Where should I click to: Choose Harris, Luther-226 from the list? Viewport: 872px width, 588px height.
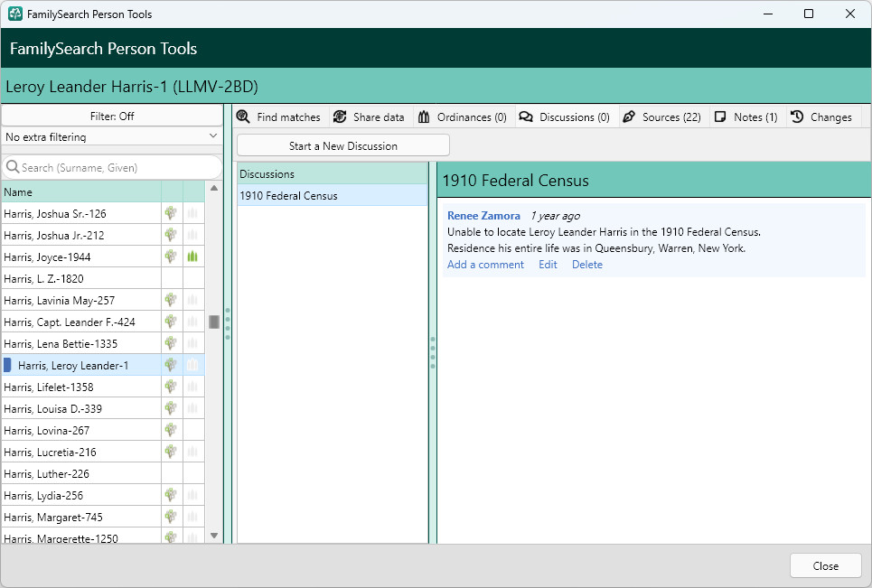tap(81, 473)
